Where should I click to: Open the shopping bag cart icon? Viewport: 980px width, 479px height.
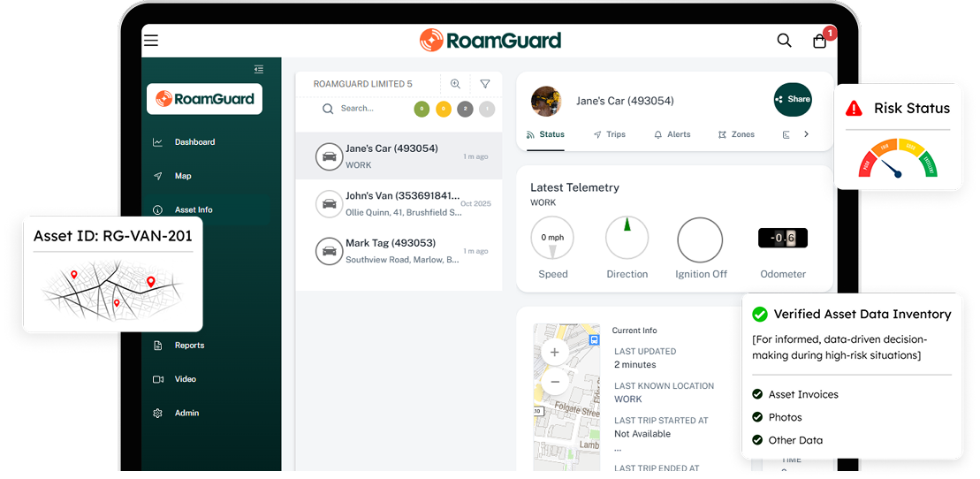click(819, 42)
